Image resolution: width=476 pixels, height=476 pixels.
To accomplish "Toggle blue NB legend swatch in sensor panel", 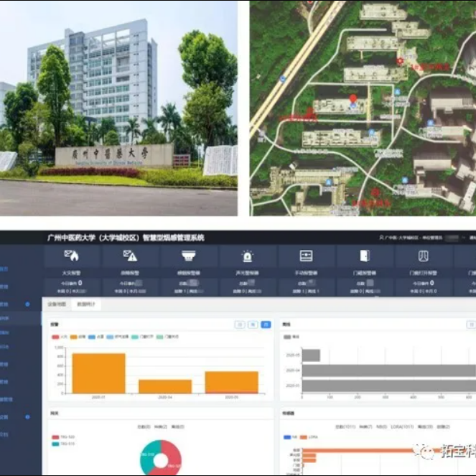I will pyautogui.click(x=287, y=437).
